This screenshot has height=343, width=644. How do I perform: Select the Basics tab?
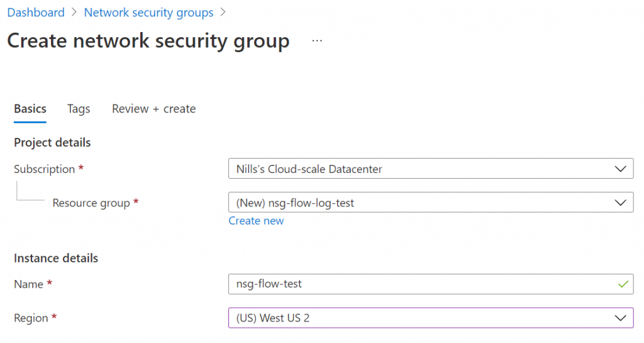30,109
